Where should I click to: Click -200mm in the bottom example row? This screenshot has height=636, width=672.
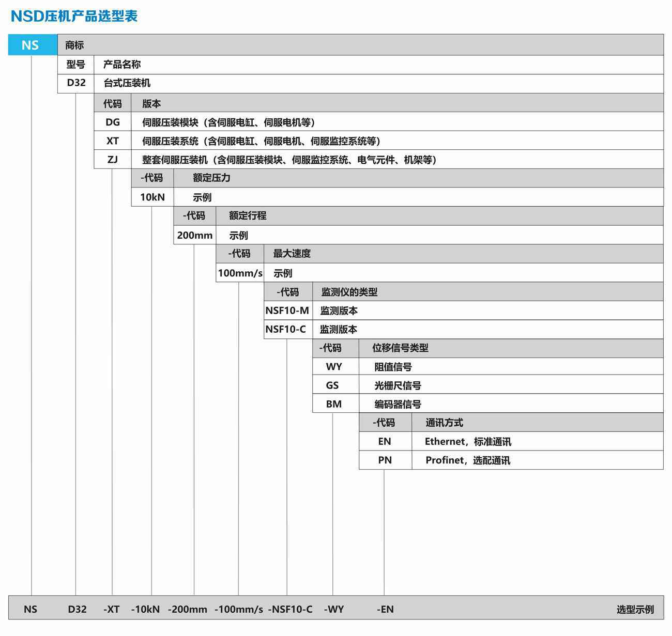tap(187, 609)
